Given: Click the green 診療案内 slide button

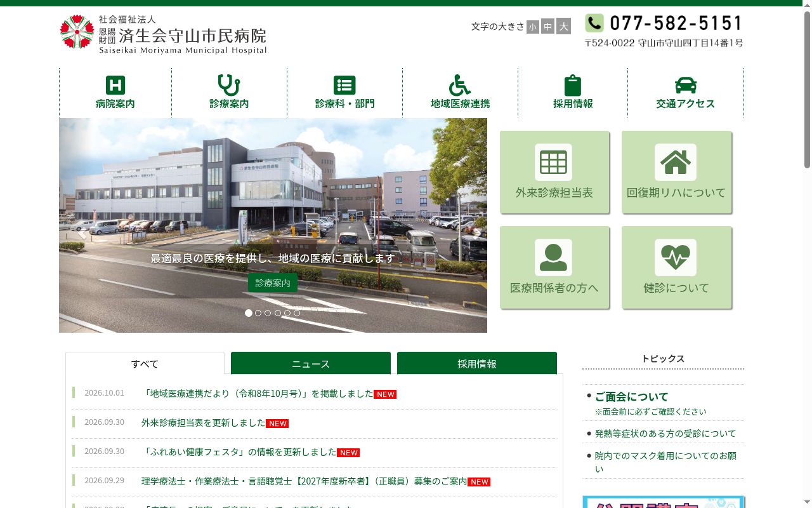Looking at the screenshot, I should point(273,283).
